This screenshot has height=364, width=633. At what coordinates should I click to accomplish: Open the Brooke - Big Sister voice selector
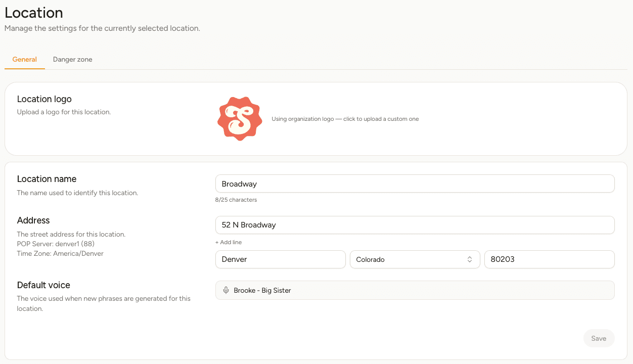click(x=415, y=290)
